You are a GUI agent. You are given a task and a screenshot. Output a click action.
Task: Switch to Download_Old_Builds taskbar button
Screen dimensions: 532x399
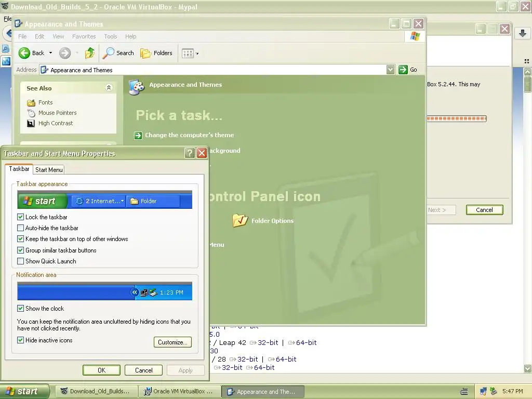pos(96,391)
